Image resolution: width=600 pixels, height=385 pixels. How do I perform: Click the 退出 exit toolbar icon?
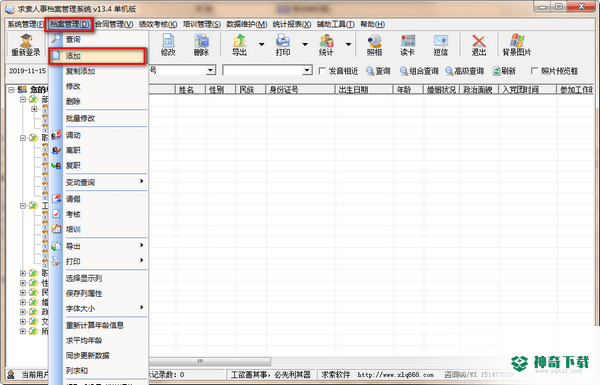point(478,46)
